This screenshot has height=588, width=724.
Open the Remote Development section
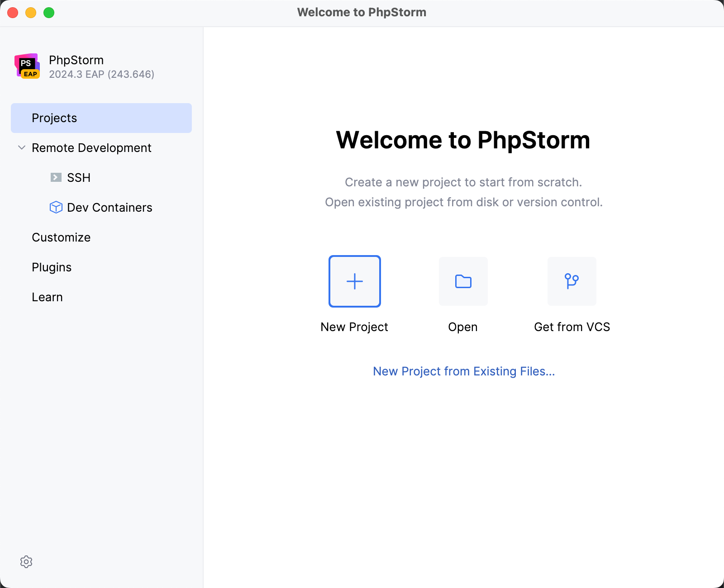coord(91,148)
